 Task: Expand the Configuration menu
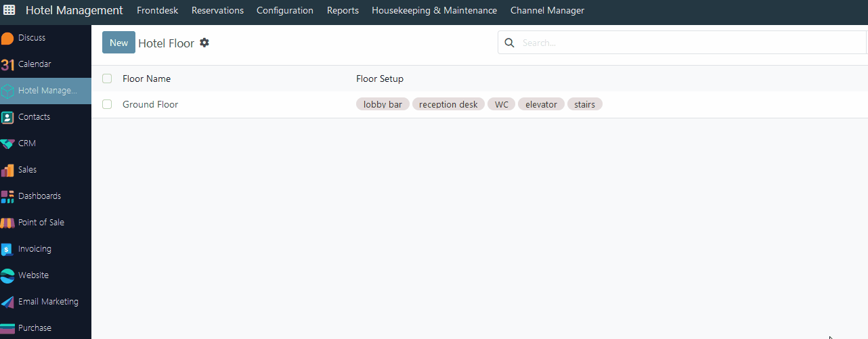coord(284,10)
